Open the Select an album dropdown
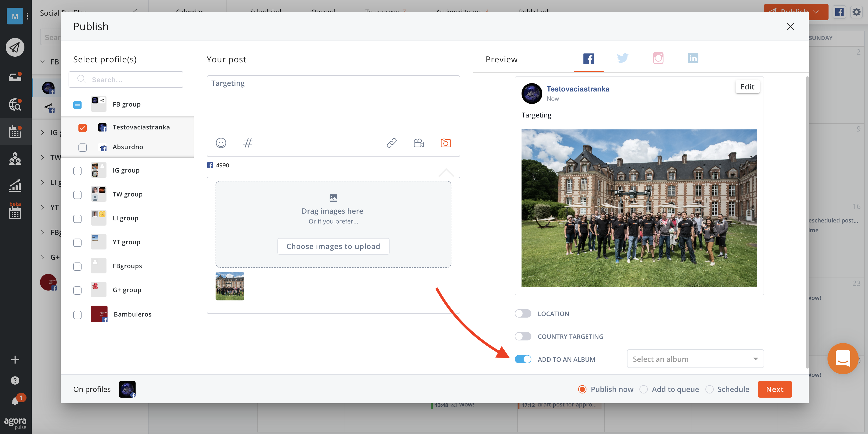 pyautogui.click(x=695, y=359)
